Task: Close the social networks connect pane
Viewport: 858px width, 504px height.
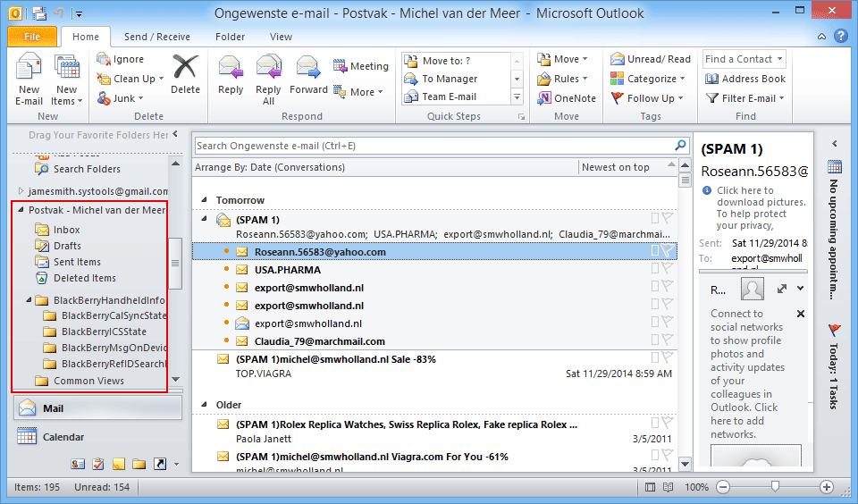Action: point(801,314)
